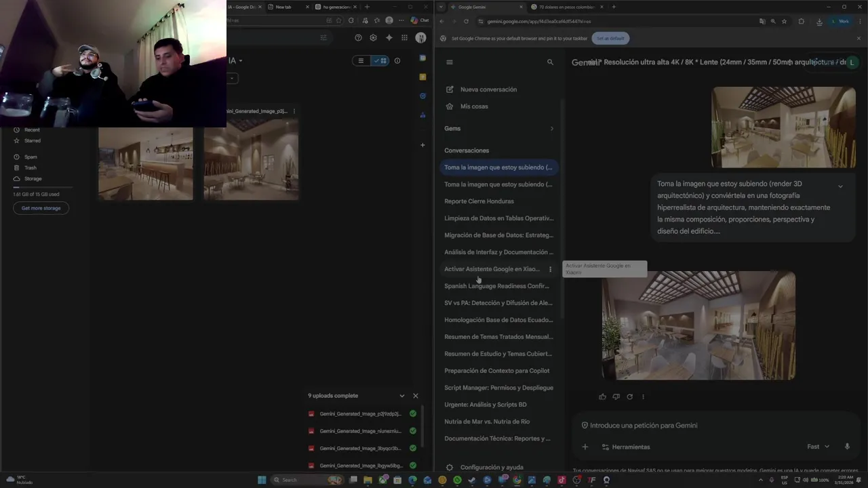Open Google Drive support help icon

coord(358,38)
